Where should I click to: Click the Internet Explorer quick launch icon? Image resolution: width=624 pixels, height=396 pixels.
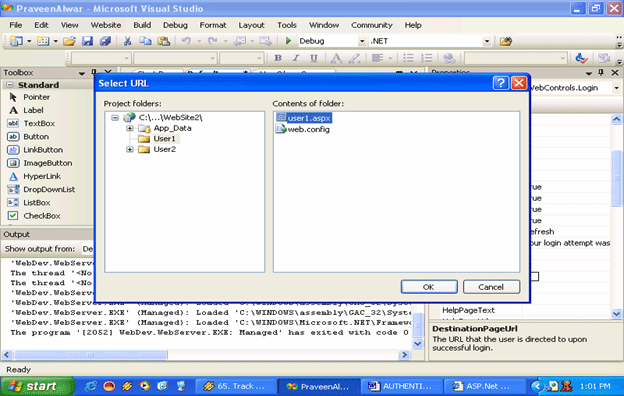pos(90,386)
